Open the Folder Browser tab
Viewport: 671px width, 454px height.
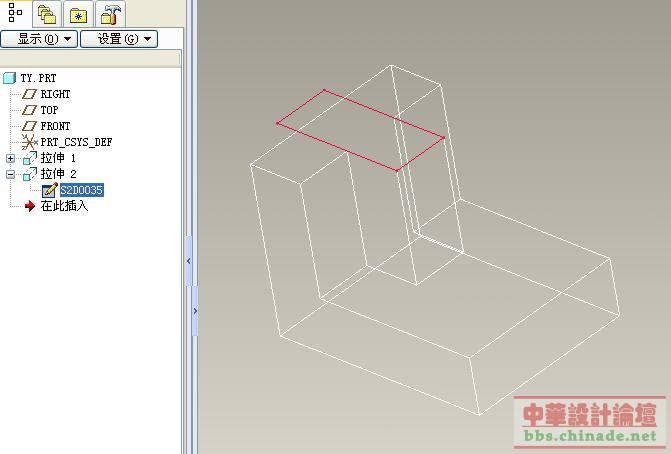(x=47, y=14)
